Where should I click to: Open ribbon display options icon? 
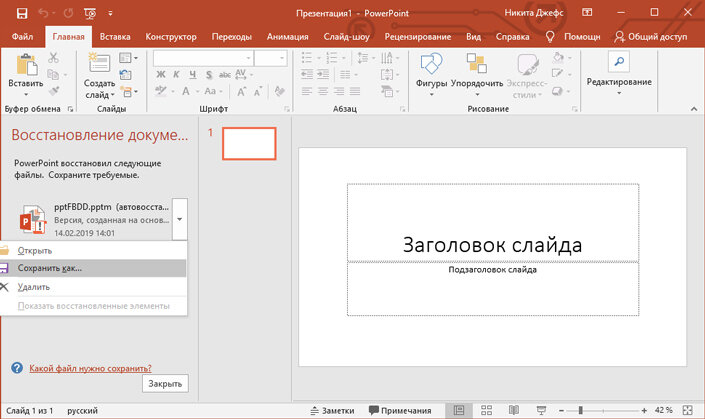pos(587,13)
